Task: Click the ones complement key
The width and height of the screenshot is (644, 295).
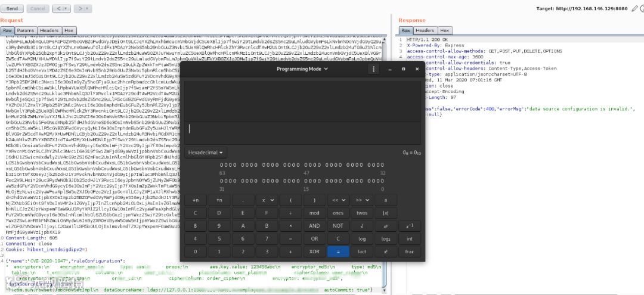Action: [x=338, y=213]
